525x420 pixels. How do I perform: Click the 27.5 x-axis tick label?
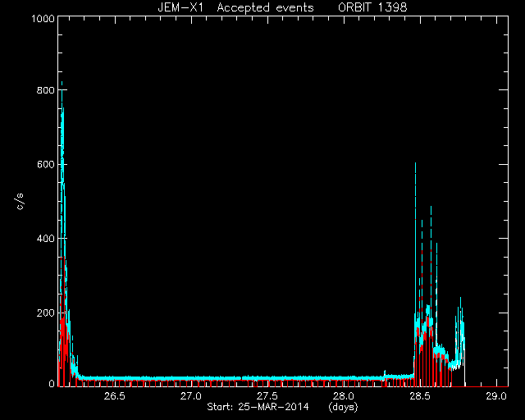point(267,396)
